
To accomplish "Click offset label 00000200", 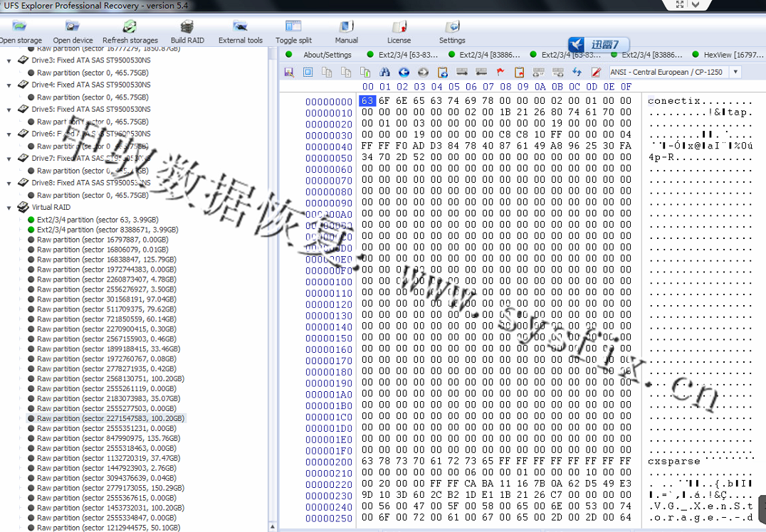I will [329, 462].
